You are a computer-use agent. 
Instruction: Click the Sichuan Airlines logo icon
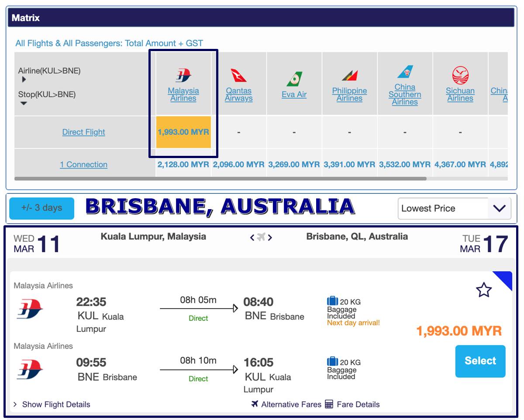[x=460, y=75]
